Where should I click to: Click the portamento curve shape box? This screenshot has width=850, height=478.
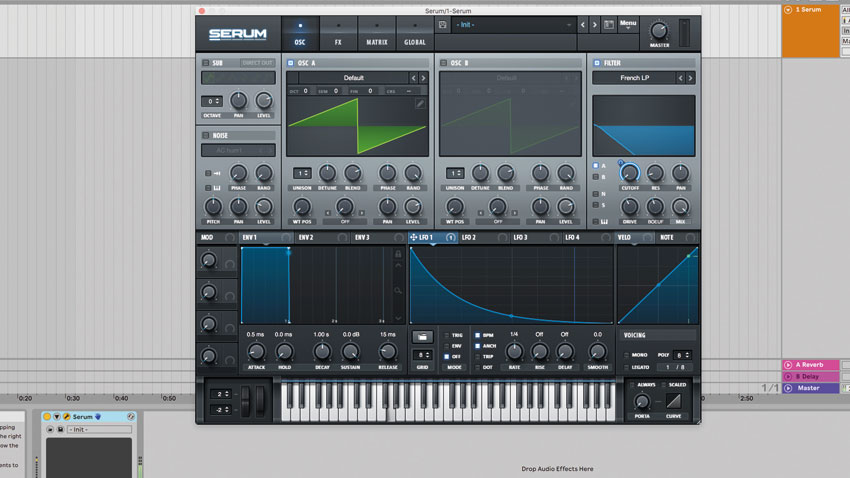click(674, 401)
